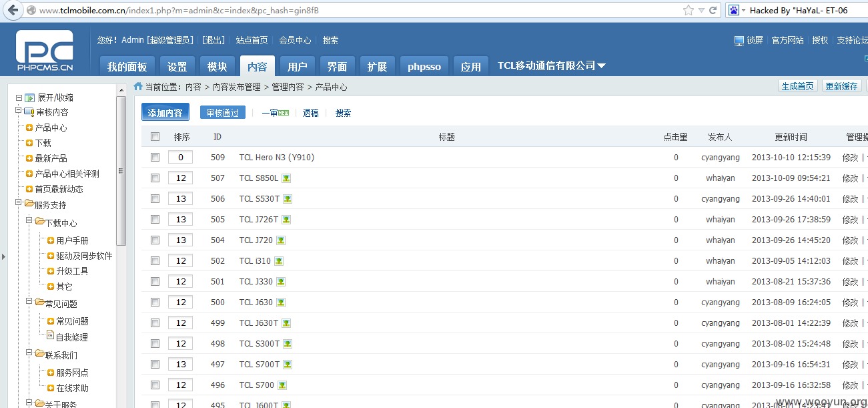Screen dimensions: 868x408
Task: Click the plus icon beside 在线求助
Action: pyautogui.click(x=51, y=388)
